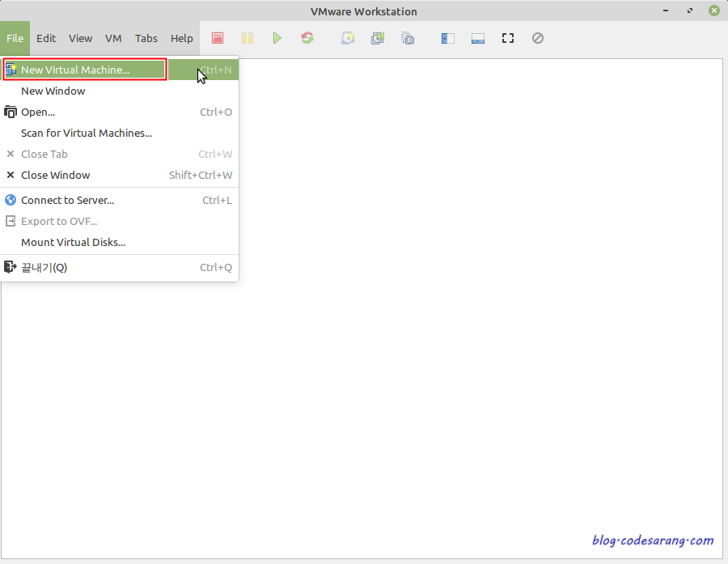Click the yellow Suspend toolbar icon
The image size is (728, 564).
[x=248, y=38]
